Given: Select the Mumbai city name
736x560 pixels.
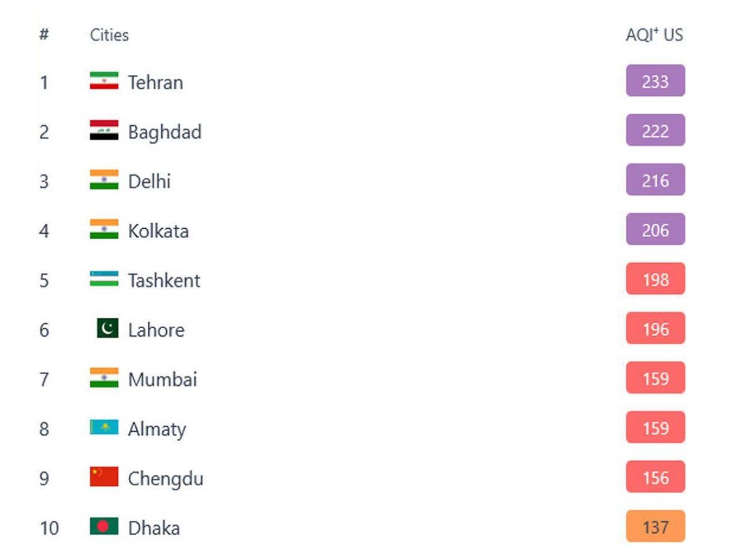Looking at the screenshot, I should pos(163,380).
